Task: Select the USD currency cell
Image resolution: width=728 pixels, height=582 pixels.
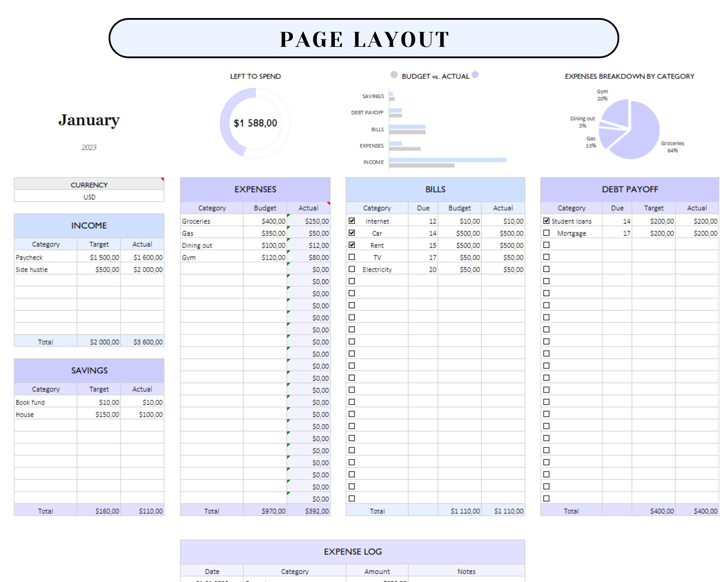Action: click(89, 197)
